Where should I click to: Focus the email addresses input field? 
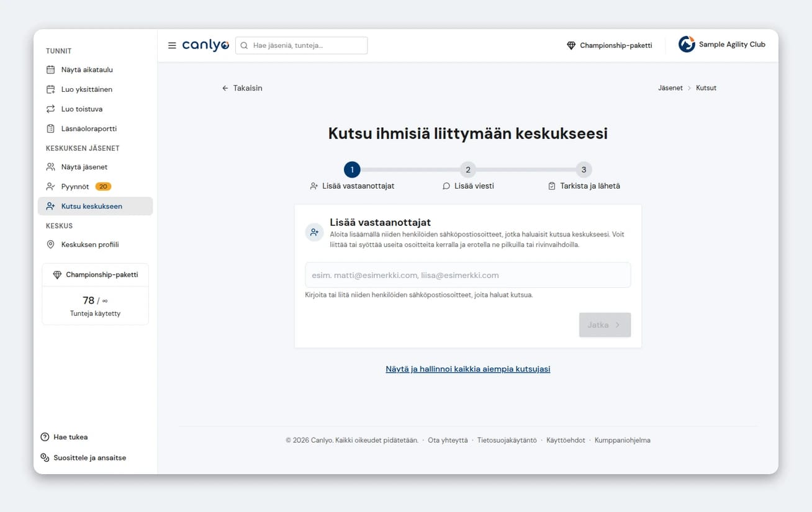click(x=468, y=275)
